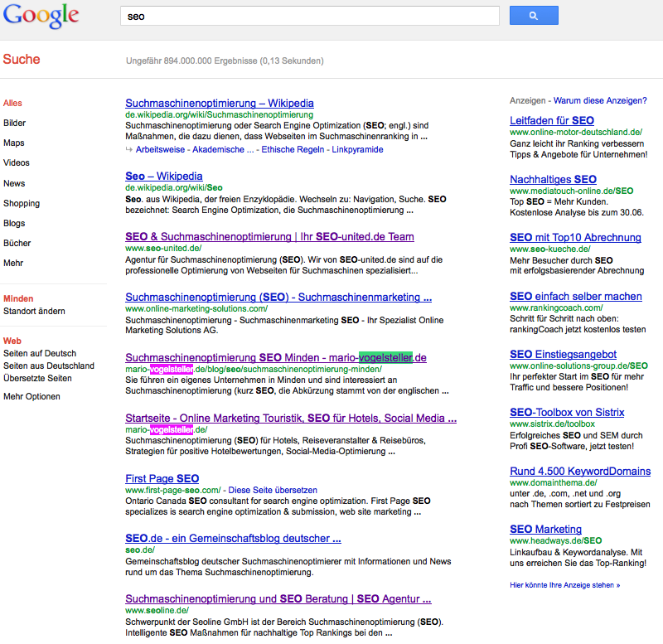Click the www.rankingcoach.com/ URL text

(556, 307)
